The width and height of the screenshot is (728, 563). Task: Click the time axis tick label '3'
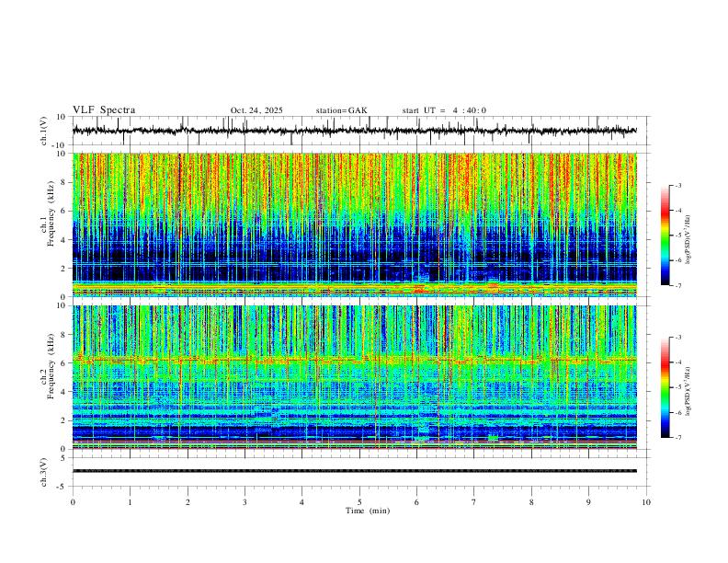[x=245, y=502]
